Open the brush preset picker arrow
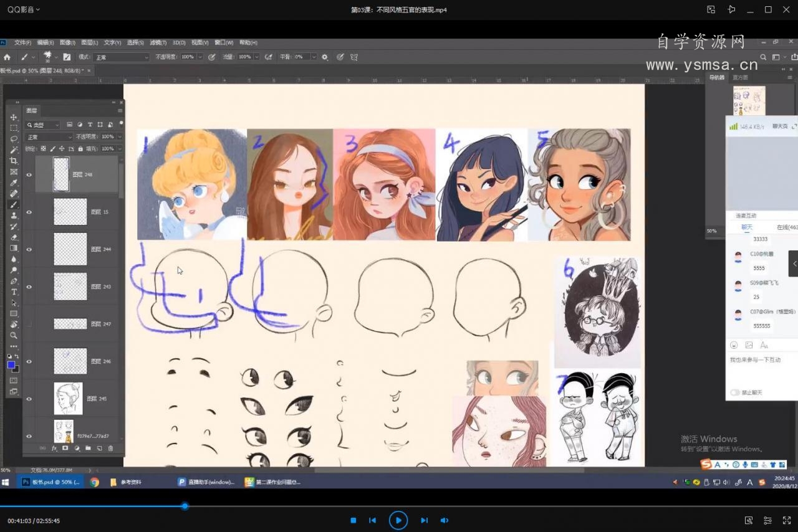This screenshot has width=798, height=532. (55, 57)
